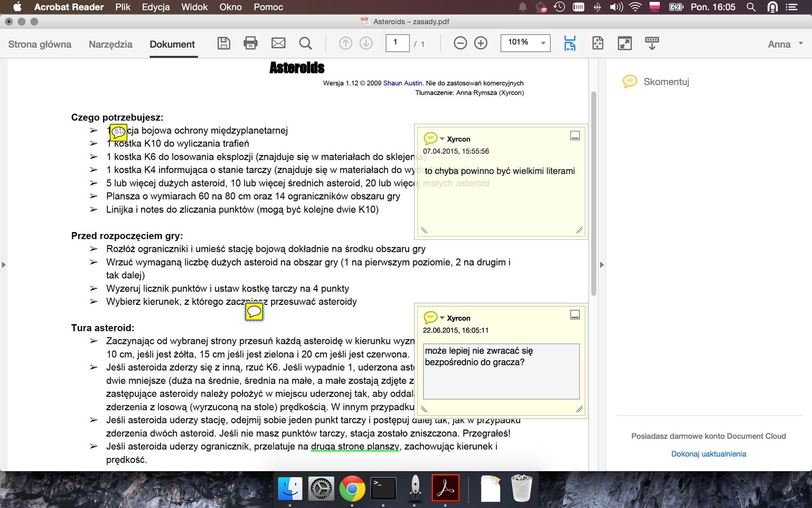Viewport: 812px width, 508px height.
Task: Collapse the right tools pane arrow
Action: 601,265
